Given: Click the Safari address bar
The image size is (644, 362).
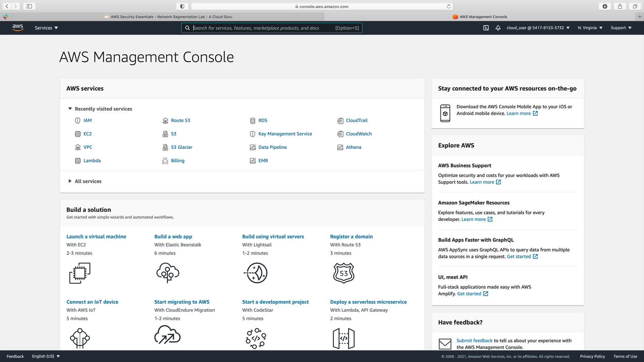Looking at the screenshot, I should [322, 6].
